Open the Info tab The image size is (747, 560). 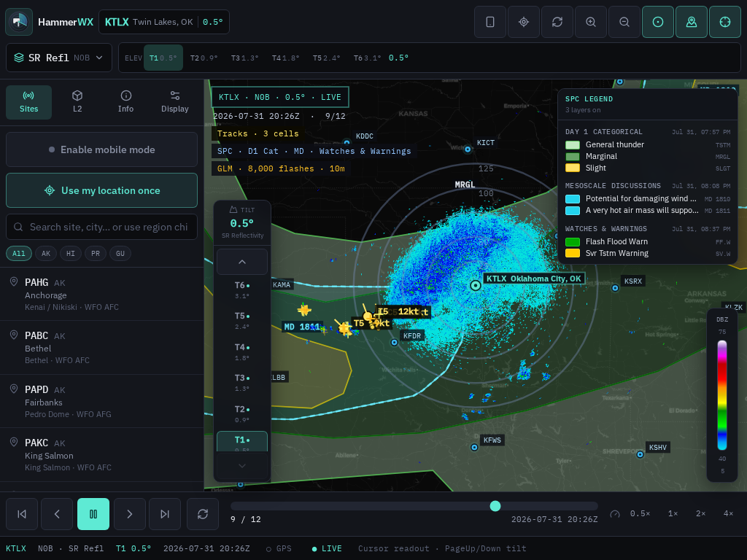(125, 102)
